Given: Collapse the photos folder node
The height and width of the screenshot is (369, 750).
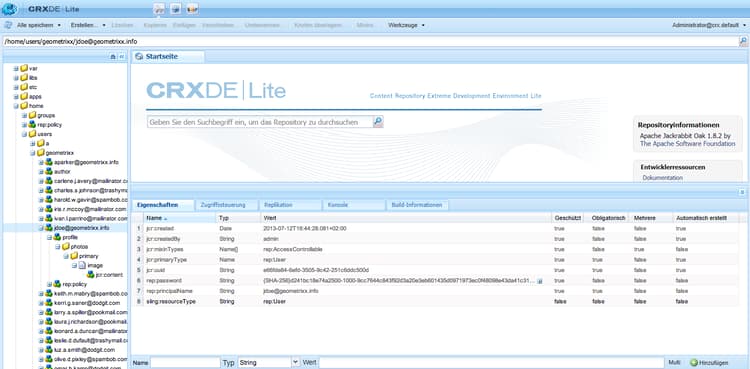Looking at the screenshot, I should point(58,246).
